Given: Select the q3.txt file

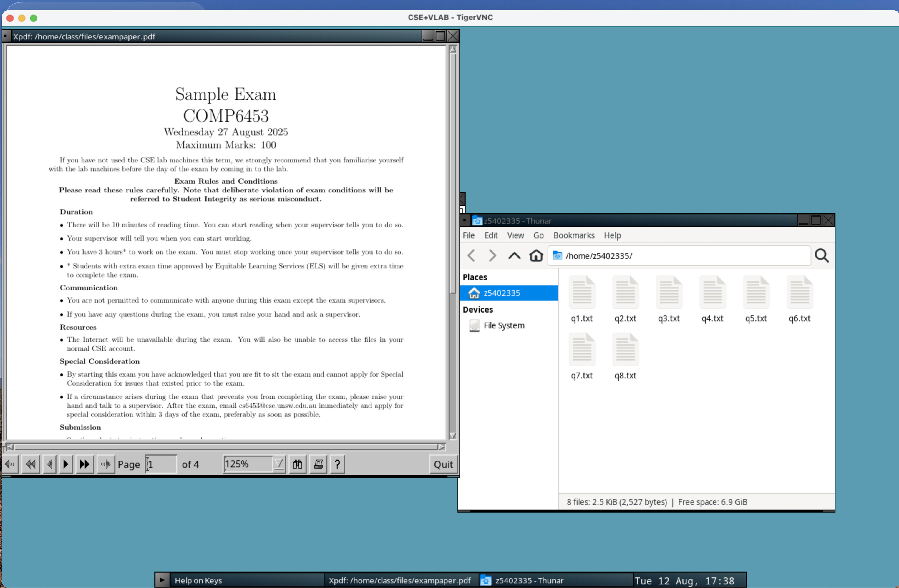Looking at the screenshot, I should click(x=669, y=299).
